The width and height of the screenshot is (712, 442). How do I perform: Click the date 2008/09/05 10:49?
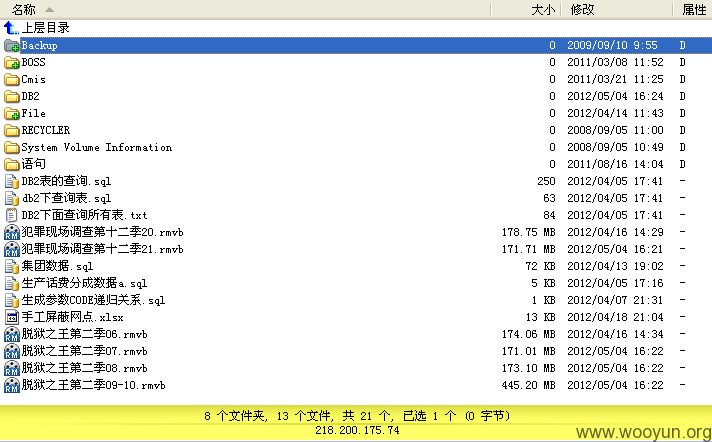[615, 147]
